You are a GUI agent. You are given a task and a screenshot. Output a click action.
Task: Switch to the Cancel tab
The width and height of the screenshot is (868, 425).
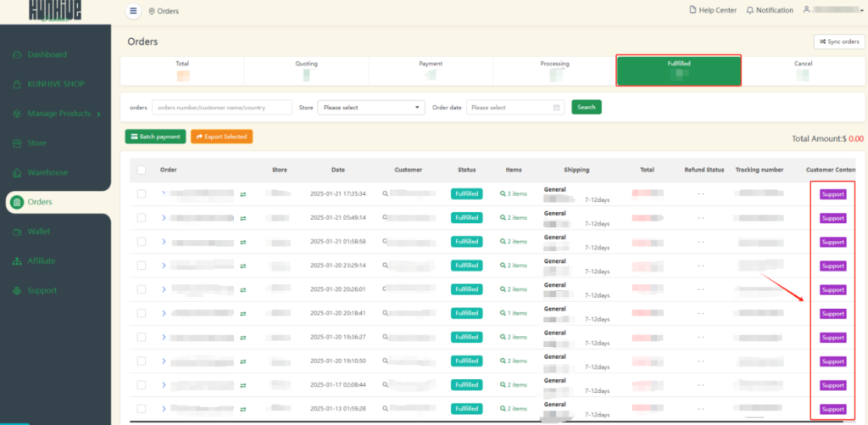[x=803, y=71]
